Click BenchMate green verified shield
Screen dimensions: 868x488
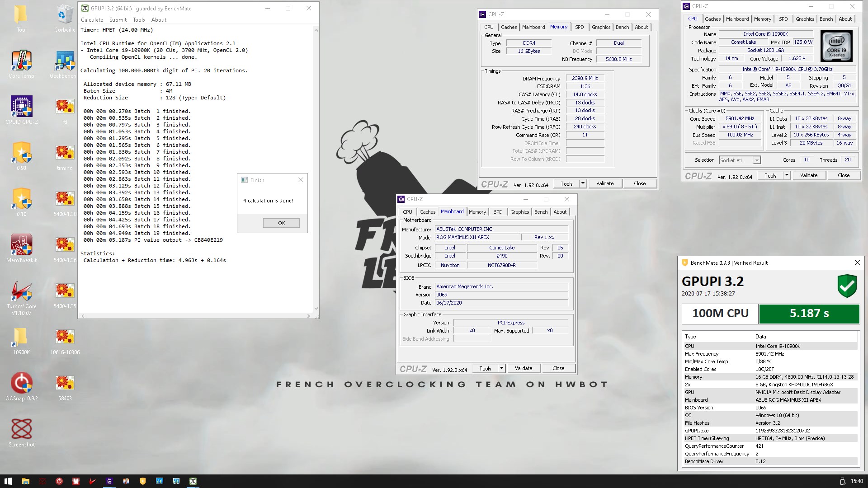click(x=847, y=286)
